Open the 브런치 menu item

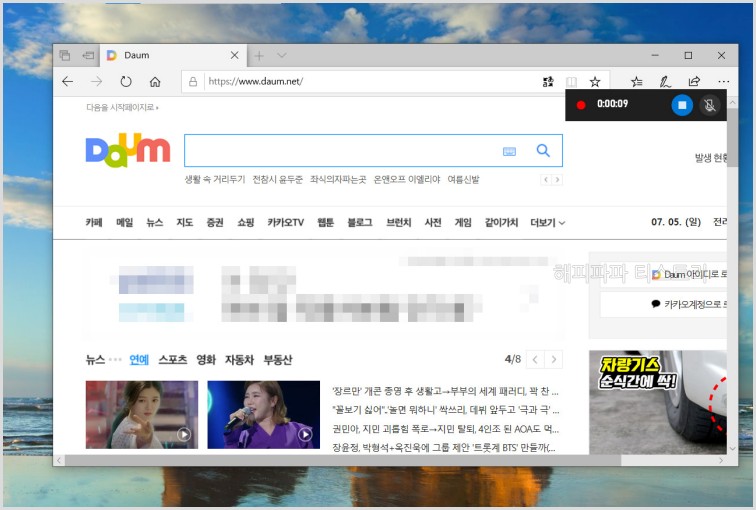click(x=398, y=222)
